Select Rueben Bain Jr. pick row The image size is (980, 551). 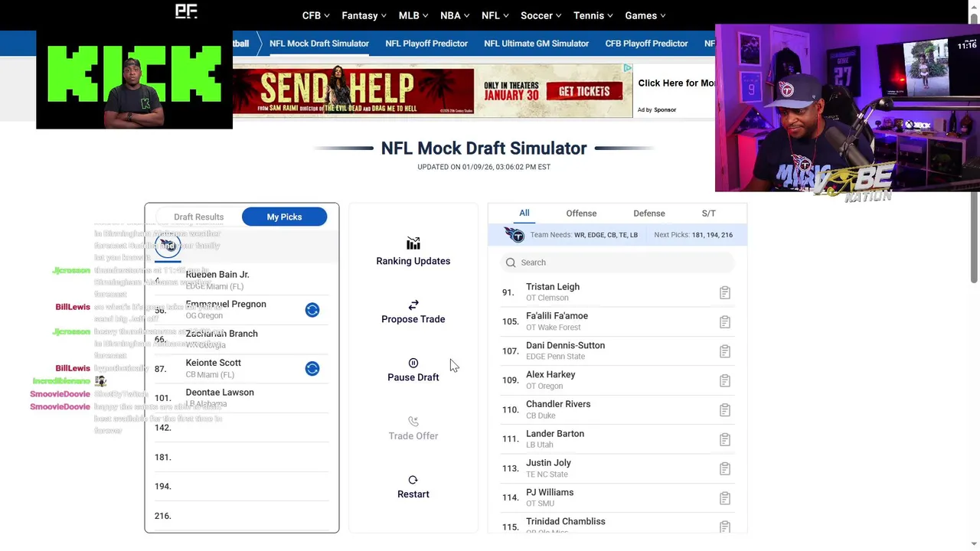242,280
